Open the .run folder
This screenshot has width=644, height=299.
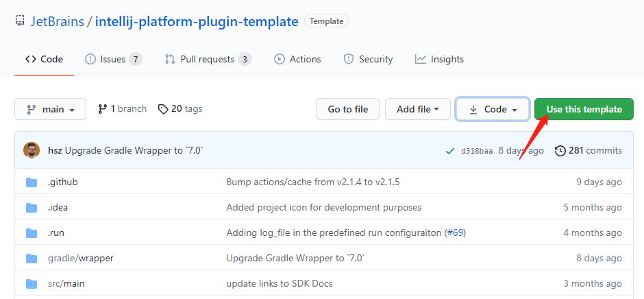pyautogui.click(x=56, y=232)
